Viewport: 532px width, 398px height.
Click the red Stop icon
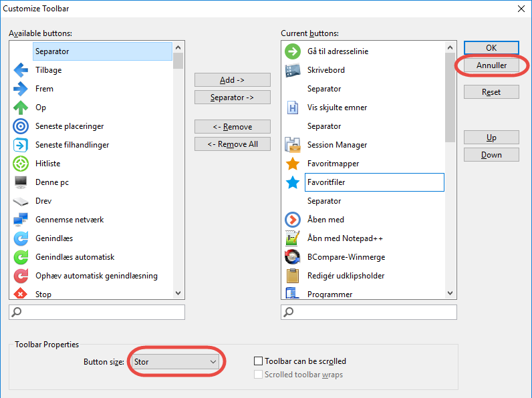tap(21, 294)
